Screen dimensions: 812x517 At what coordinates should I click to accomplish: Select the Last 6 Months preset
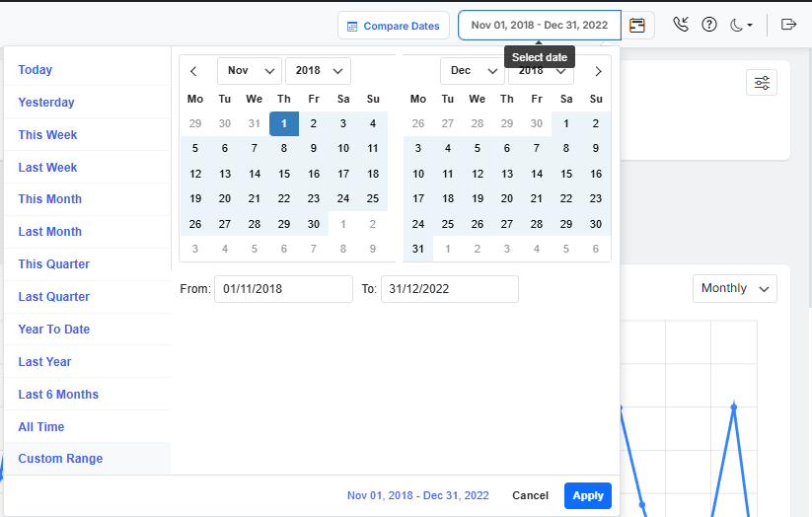(58, 395)
